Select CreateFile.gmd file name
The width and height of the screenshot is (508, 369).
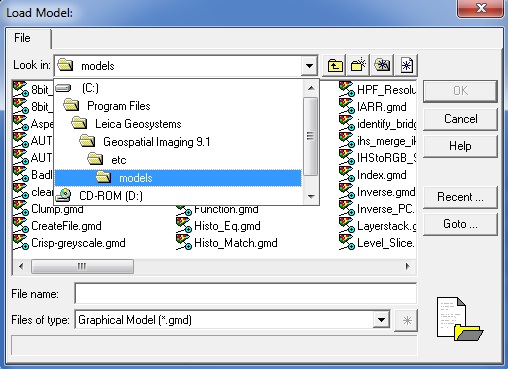pos(66,226)
